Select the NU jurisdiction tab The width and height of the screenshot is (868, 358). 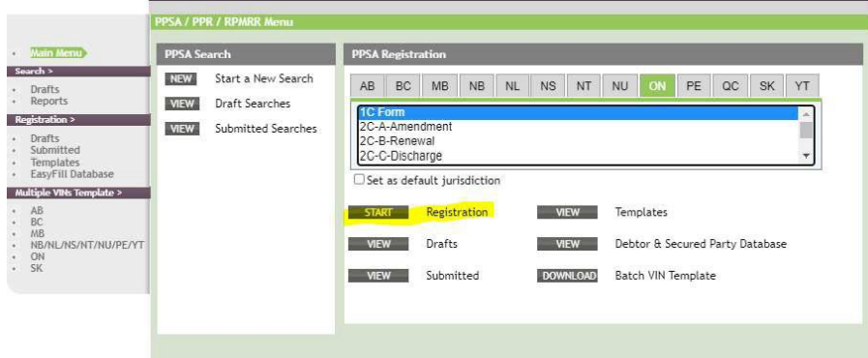(620, 86)
